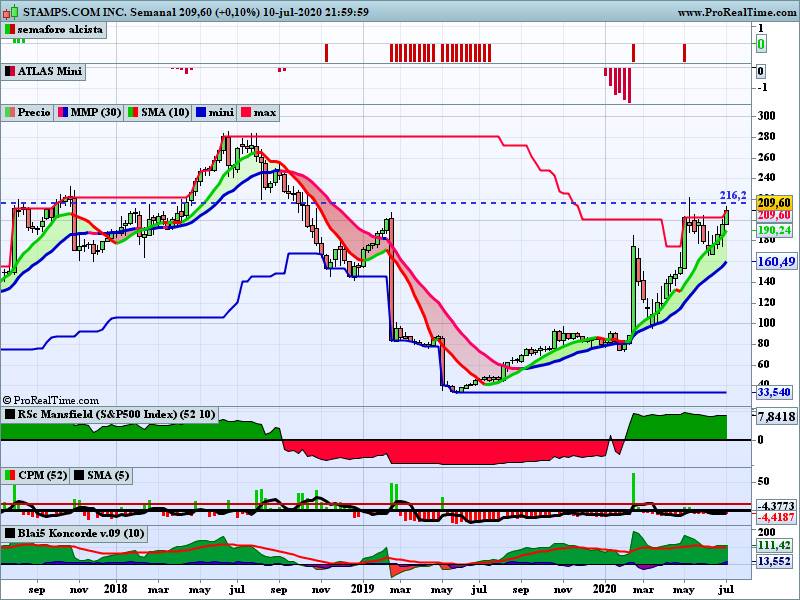Click the 13,552 Koncorde value tag
The height and width of the screenshot is (600, 800).
773,561
